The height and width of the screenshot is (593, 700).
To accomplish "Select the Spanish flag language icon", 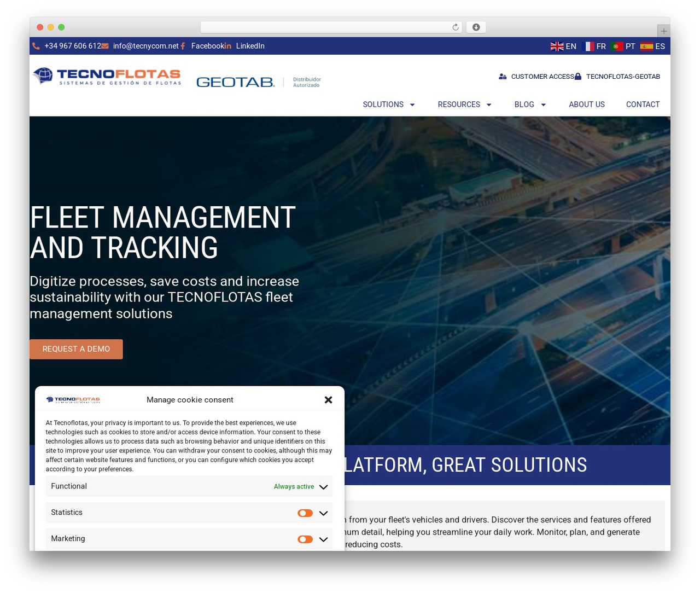I will pyautogui.click(x=646, y=46).
